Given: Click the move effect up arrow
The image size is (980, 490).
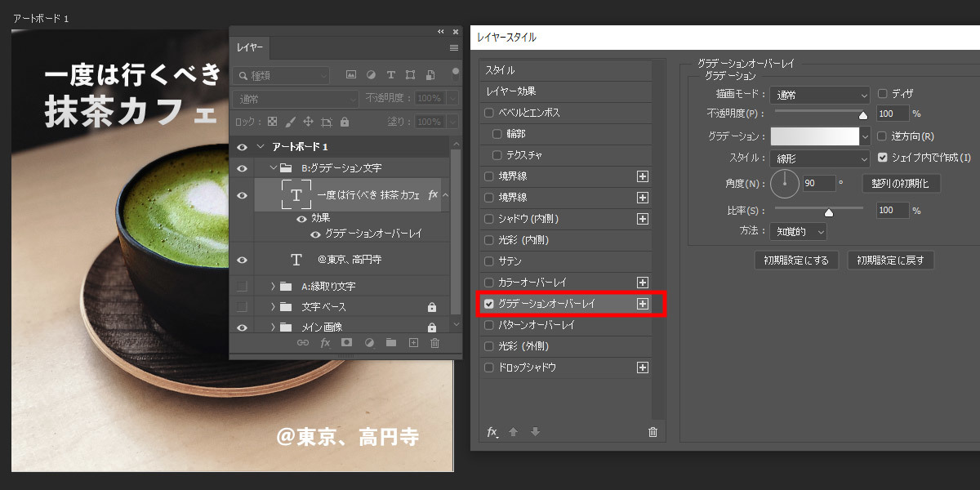Looking at the screenshot, I should coord(514,432).
